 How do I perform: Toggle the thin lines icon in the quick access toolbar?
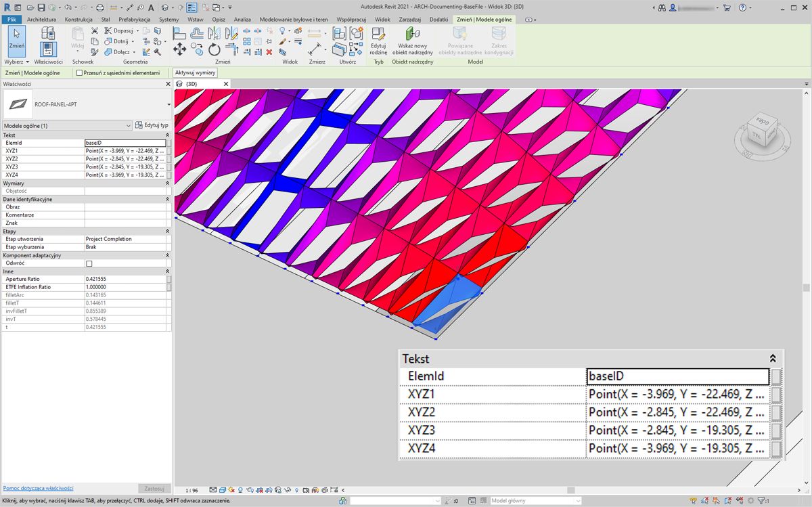point(191,7)
